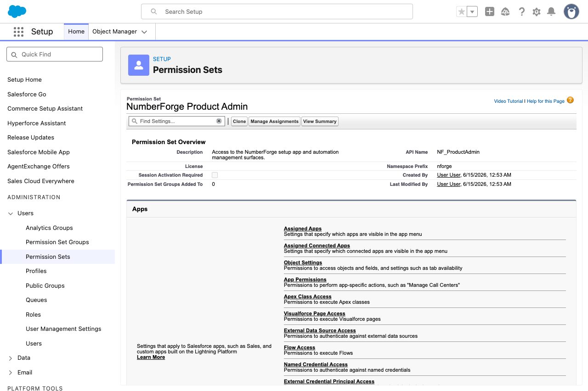Expand the Data section in sidebar
588x391 pixels.
11,358
